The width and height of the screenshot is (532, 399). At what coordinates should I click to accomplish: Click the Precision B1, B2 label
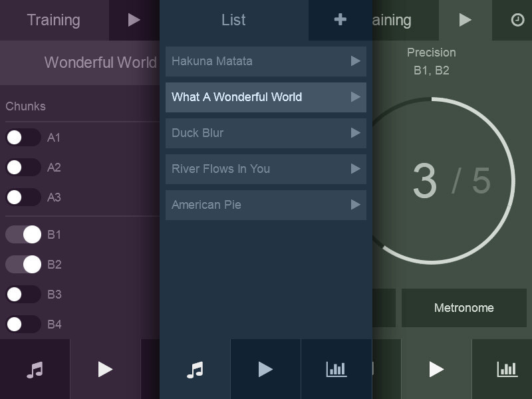[x=431, y=61]
